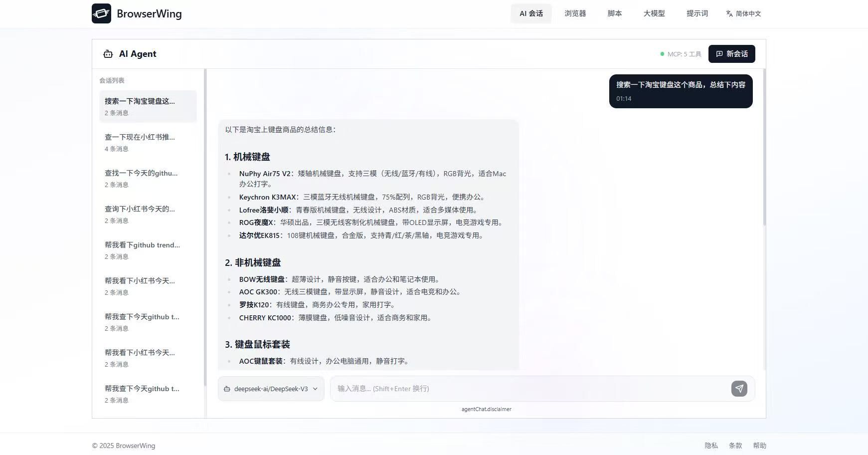Select the AI 会话 tab
Image resolution: width=868 pixels, height=455 pixels.
tap(530, 13)
